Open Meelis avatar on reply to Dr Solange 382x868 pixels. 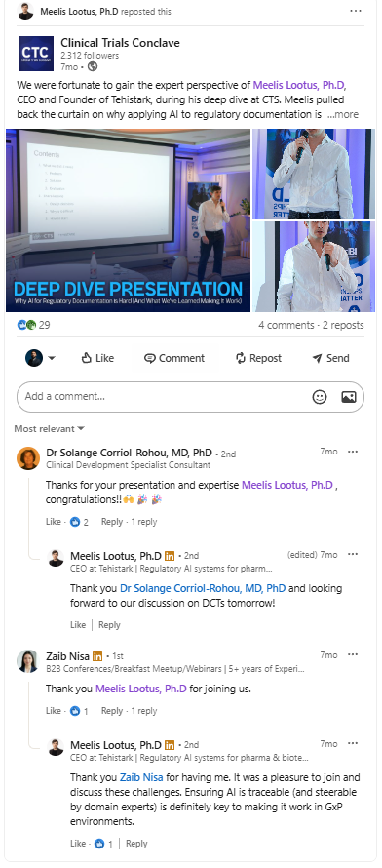pyautogui.click(x=56, y=558)
